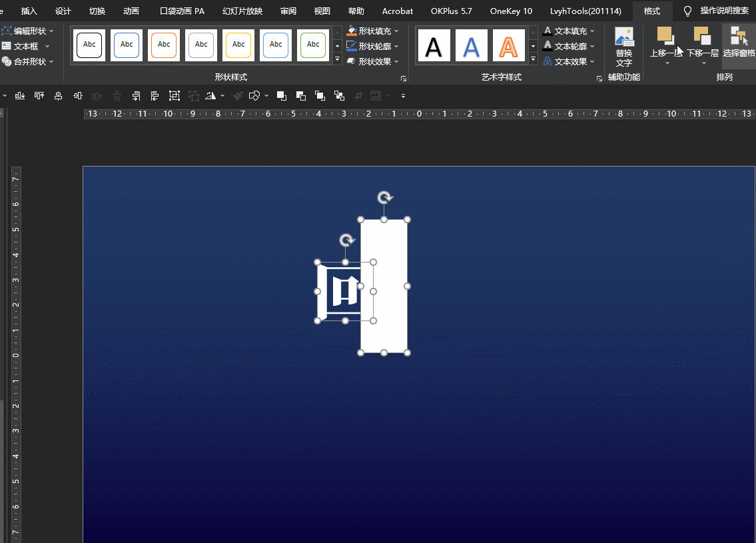
Task: Click the Align Center horizontally icon
Action: coord(59,96)
